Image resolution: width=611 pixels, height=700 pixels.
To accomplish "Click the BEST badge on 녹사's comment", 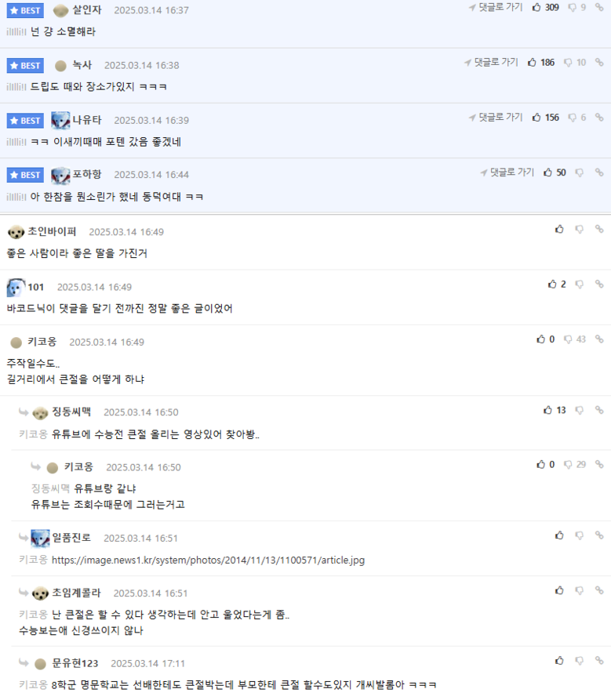I will (x=25, y=66).
